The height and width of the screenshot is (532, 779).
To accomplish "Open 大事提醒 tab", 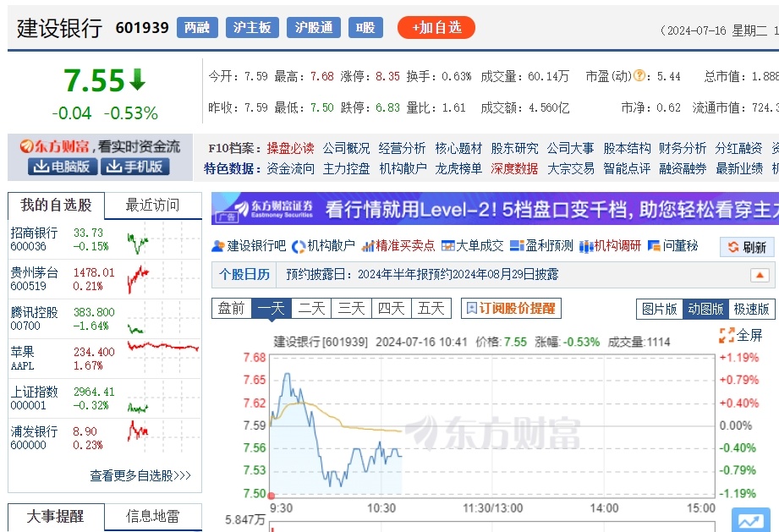I will coord(56,517).
